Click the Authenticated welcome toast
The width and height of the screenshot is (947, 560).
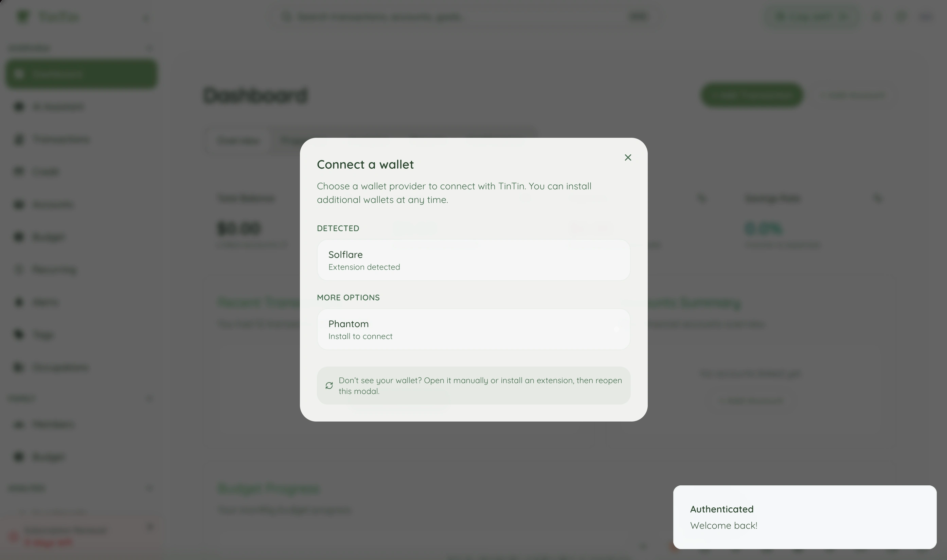tap(804, 517)
